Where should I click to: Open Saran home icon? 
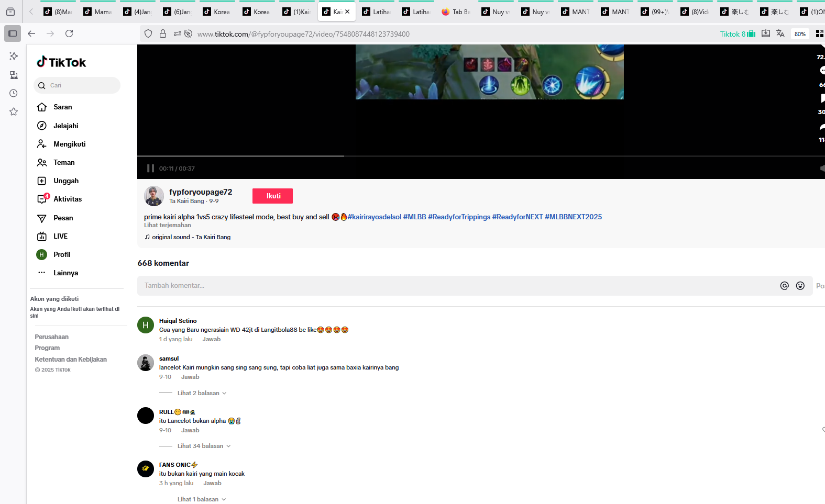click(42, 107)
